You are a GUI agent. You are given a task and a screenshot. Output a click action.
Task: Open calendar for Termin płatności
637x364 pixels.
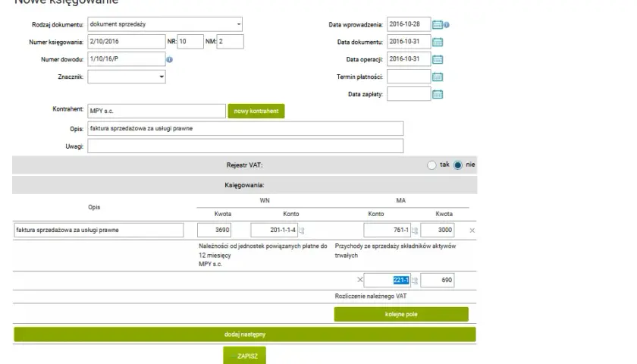tap(437, 77)
